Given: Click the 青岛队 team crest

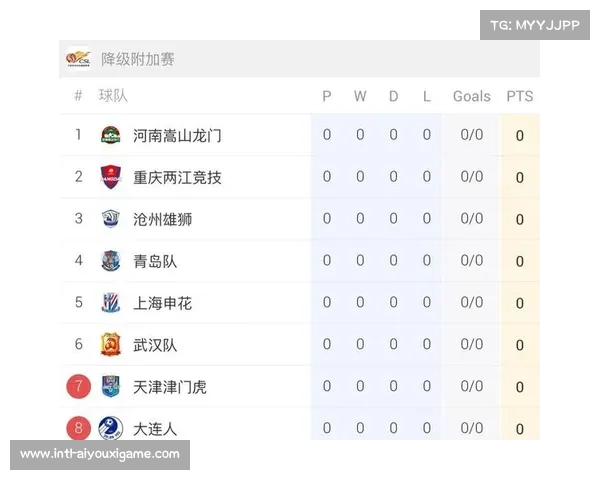Looking at the screenshot, I should (x=111, y=261).
